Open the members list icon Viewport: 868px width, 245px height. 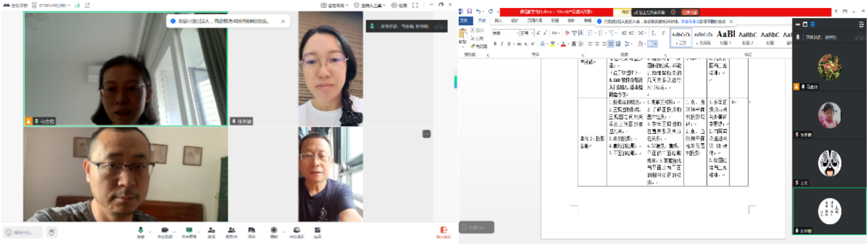[231, 230]
